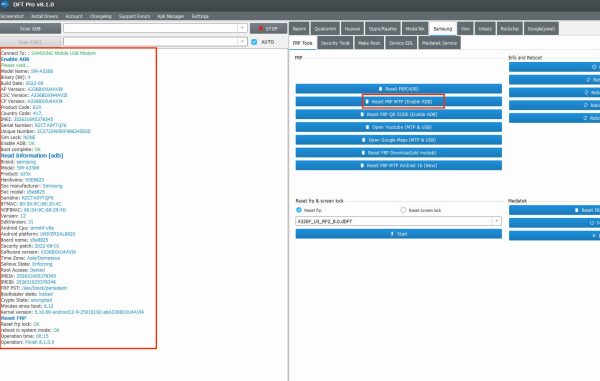Click the DFT Pro logo in title bar
600x381 pixels.
[x=5, y=5]
